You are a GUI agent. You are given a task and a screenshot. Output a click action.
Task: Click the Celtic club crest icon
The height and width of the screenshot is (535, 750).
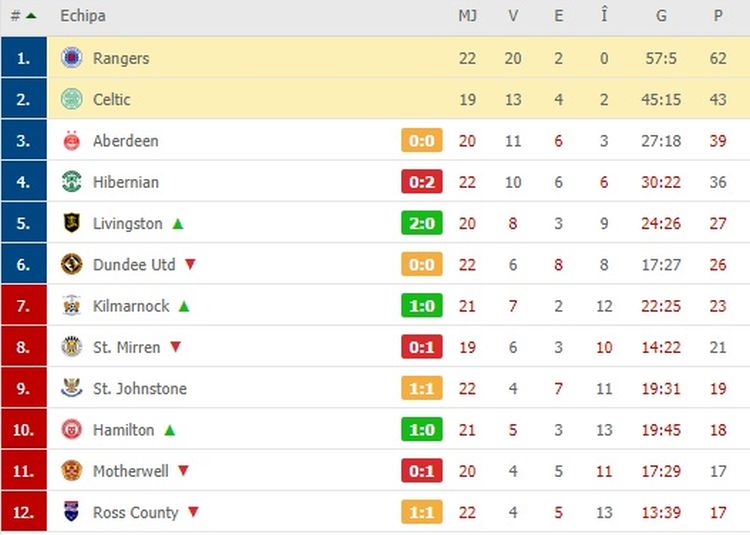[71, 99]
